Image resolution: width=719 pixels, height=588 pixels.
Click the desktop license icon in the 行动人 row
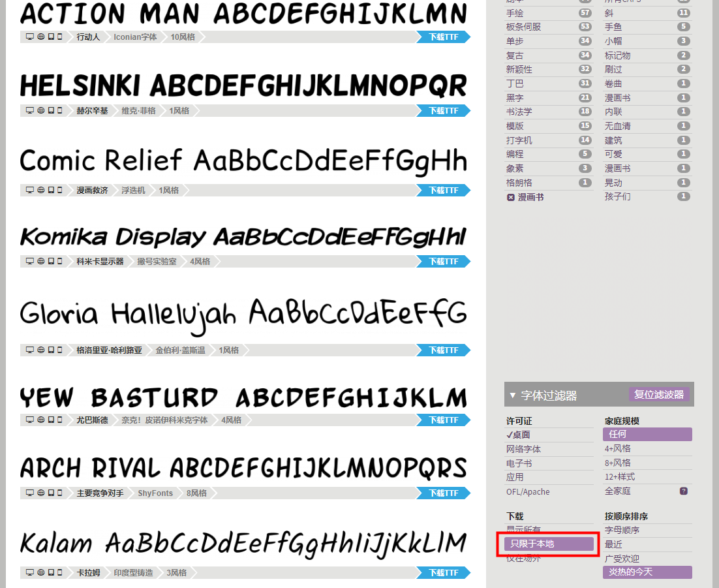click(x=30, y=37)
